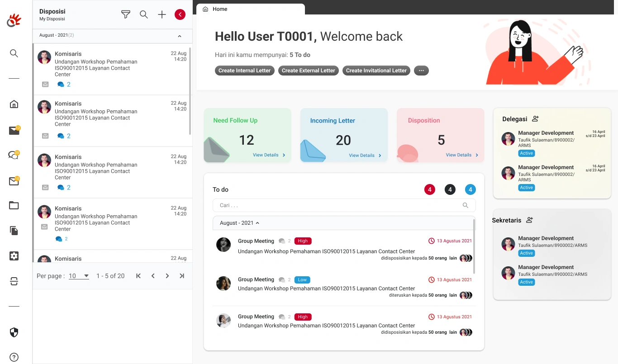618x364 pixels.
Task: Open the help question mark icon
Action: point(14,358)
